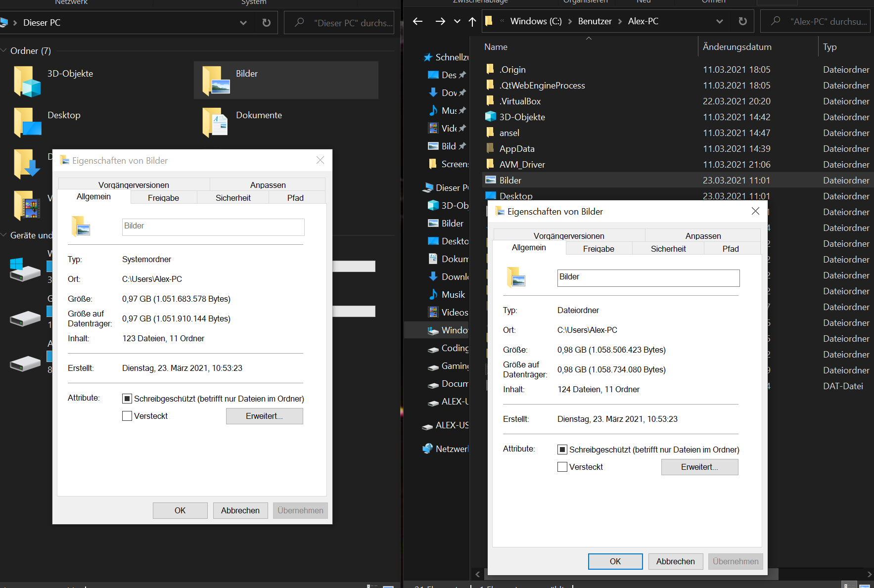This screenshot has width=874, height=588.
Task: Toggle Versteckt checkbox in left properties dialog
Action: pyautogui.click(x=127, y=416)
